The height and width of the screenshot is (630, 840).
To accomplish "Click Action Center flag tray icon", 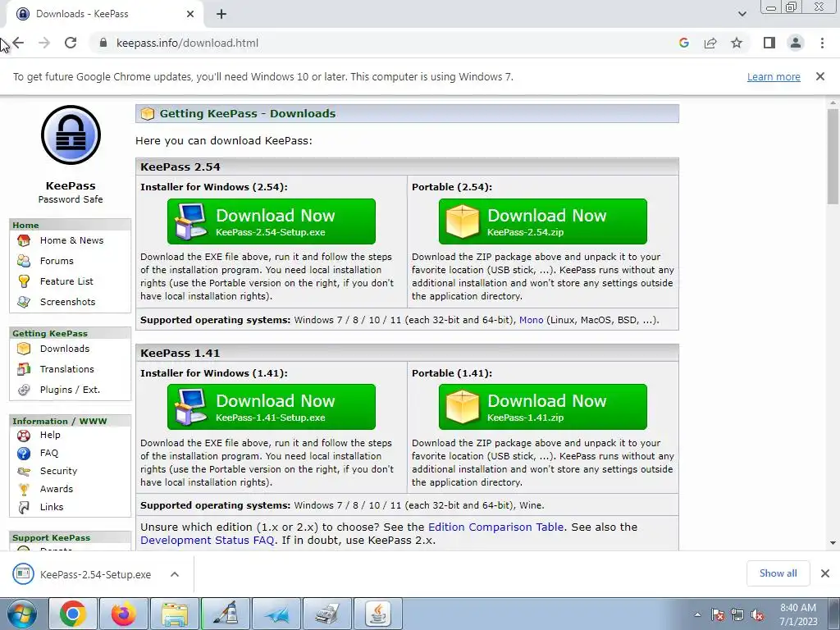I will pos(718,615).
